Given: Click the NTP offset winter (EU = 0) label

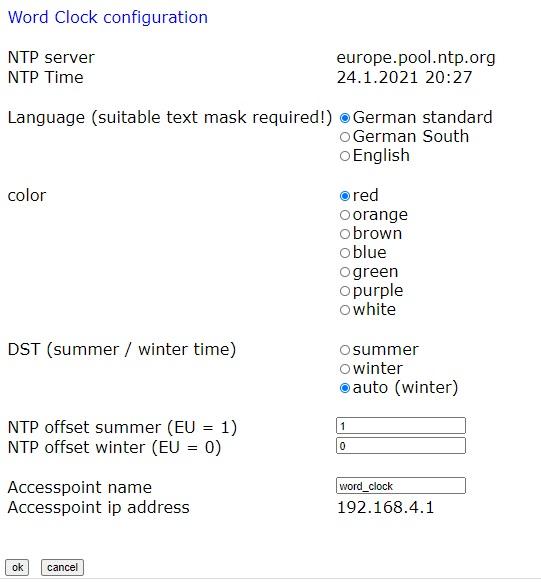Looking at the screenshot, I should click(x=114, y=447).
